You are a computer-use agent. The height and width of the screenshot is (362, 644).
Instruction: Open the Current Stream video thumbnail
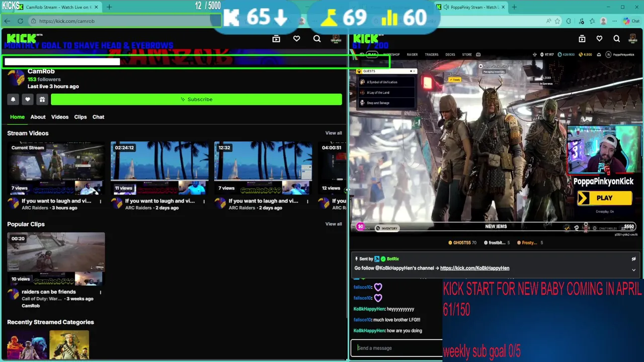point(56,168)
